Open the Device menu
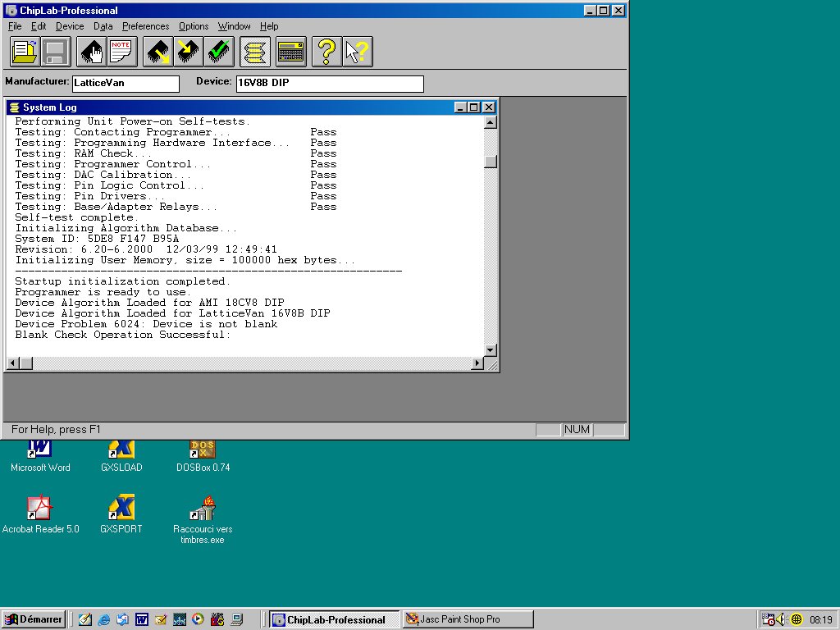The image size is (840, 630). tap(70, 26)
